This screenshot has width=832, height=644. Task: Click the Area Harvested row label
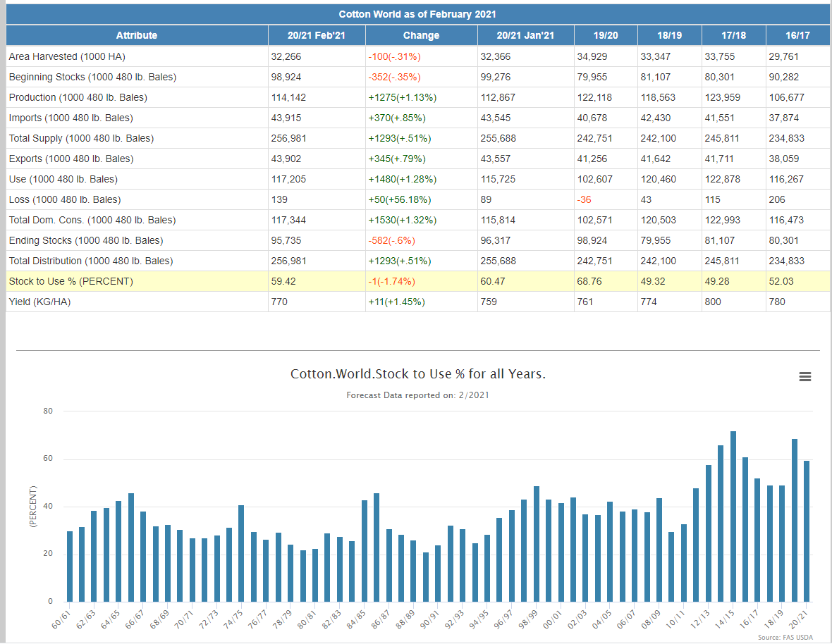point(67,56)
